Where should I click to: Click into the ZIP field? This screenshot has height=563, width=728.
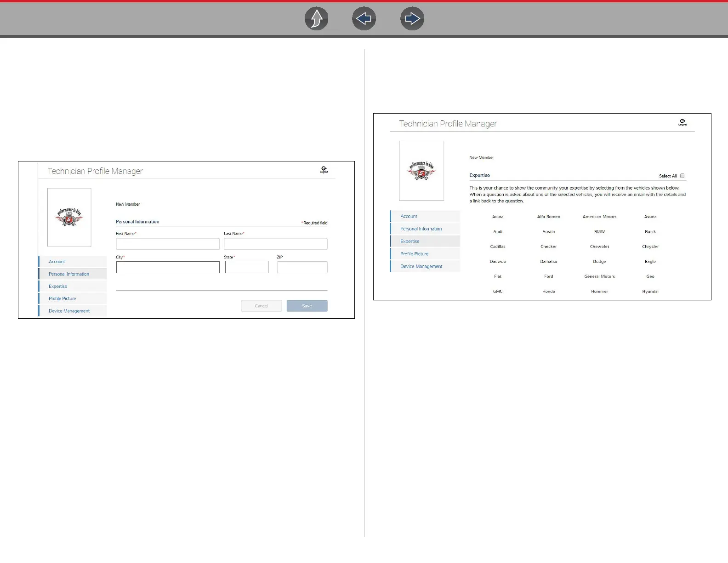(x=302, y=267)
